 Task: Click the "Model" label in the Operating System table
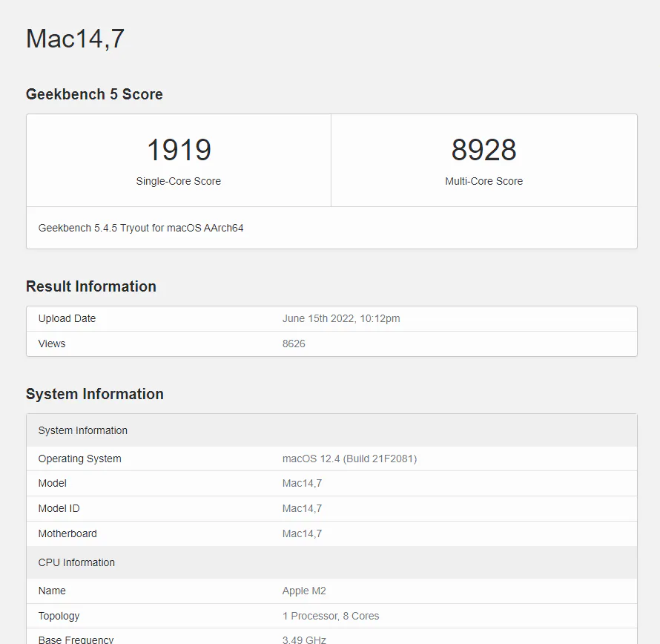pos(52,483)
